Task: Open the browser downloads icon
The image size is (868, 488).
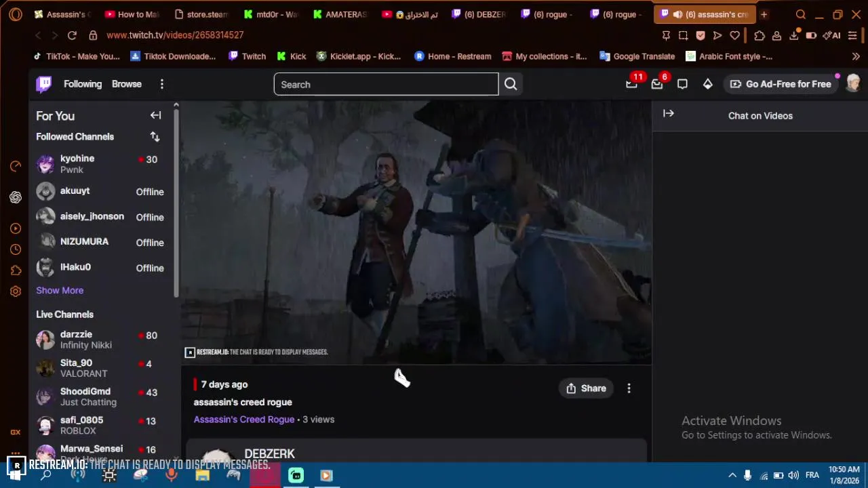Action: [794, 35]
